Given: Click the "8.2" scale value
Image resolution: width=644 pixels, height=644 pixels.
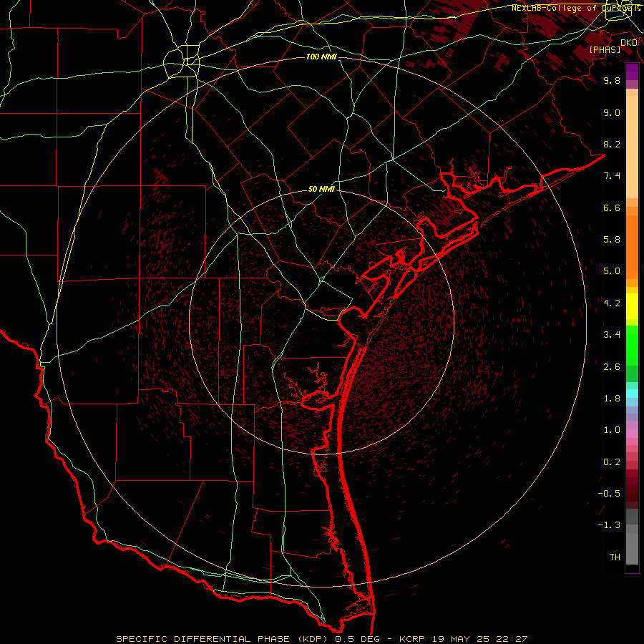Looking at the screenshot, I should coord(612,144).
